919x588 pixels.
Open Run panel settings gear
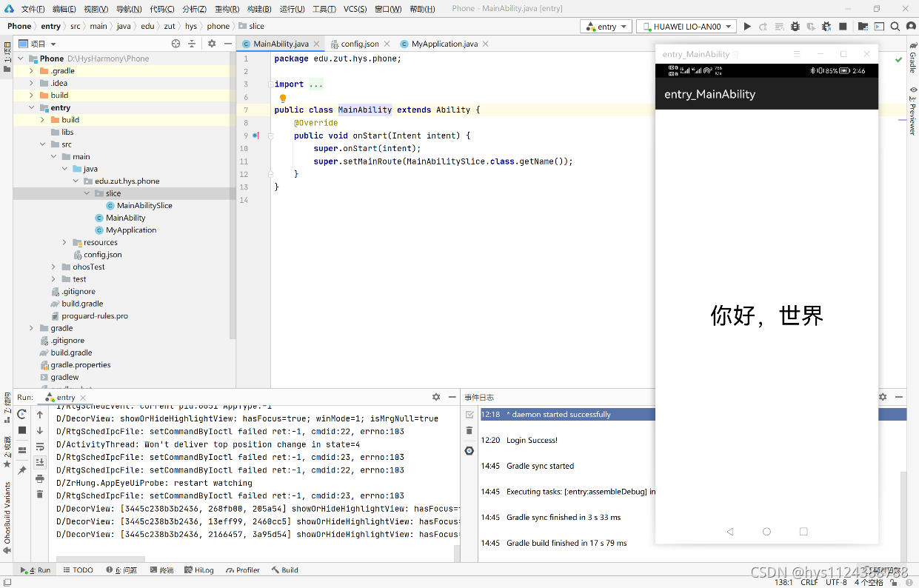(x=436, y=397)
